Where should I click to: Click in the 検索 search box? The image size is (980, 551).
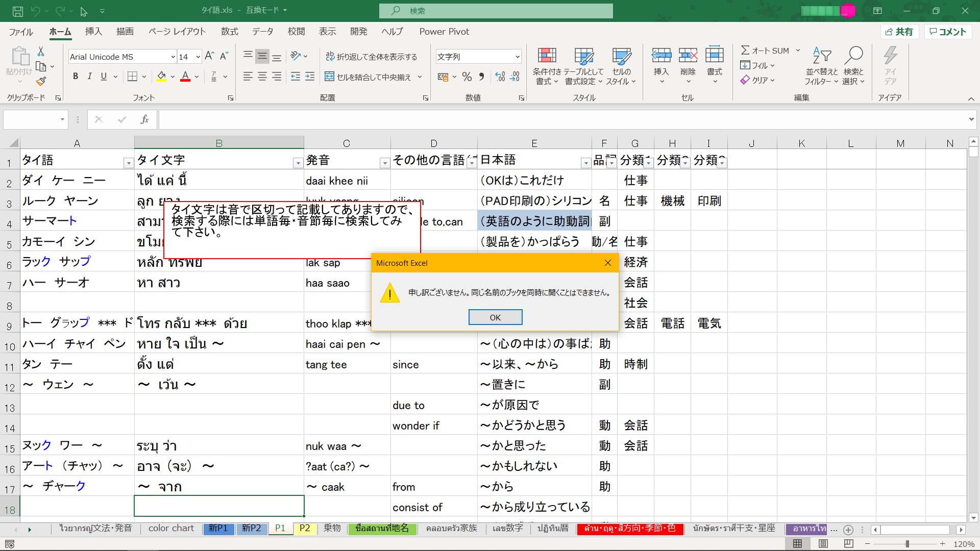(496, 11)
